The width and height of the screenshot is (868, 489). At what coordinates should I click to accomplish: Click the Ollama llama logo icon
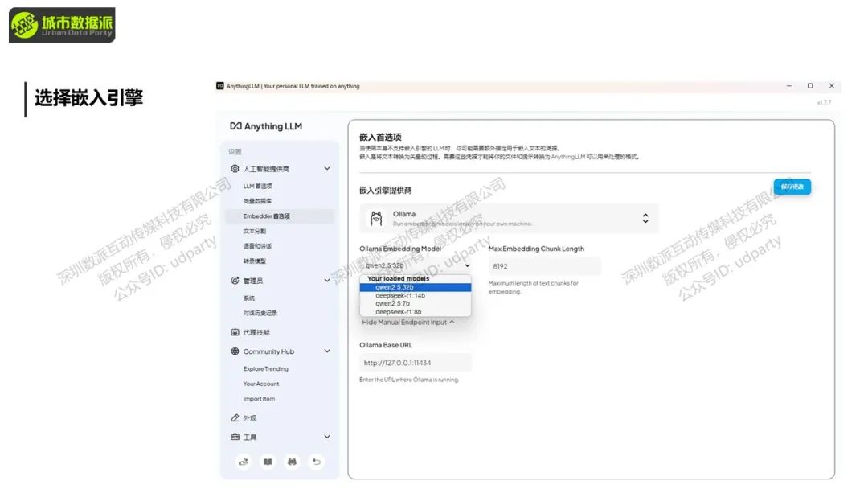[376, 218]
